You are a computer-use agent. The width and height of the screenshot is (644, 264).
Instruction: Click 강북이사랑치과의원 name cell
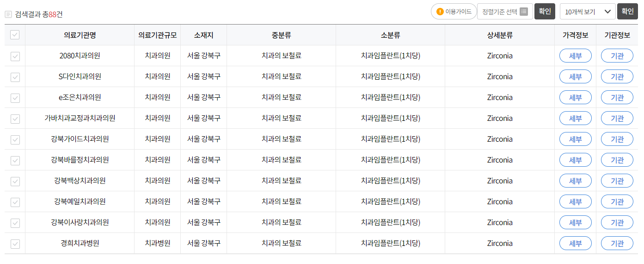pos(80,223)
